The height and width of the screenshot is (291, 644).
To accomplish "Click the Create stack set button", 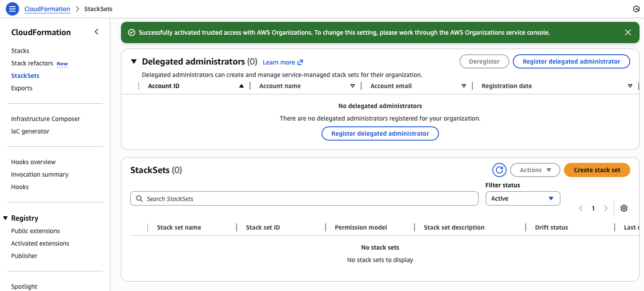I will click(x=596, y=170).
